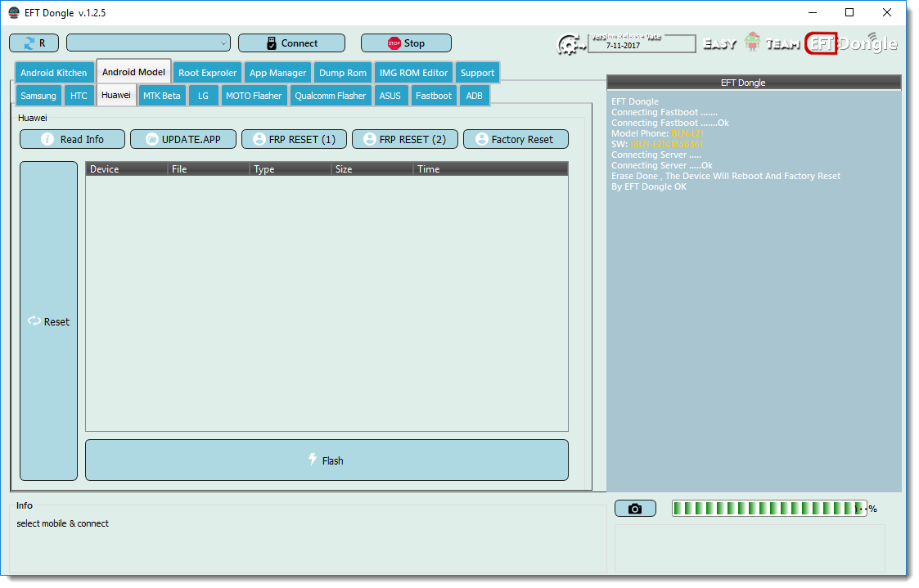Click 'By EFT Dongle OK' log line
This screenshot has height=588, width=919.
click(649, 186)
